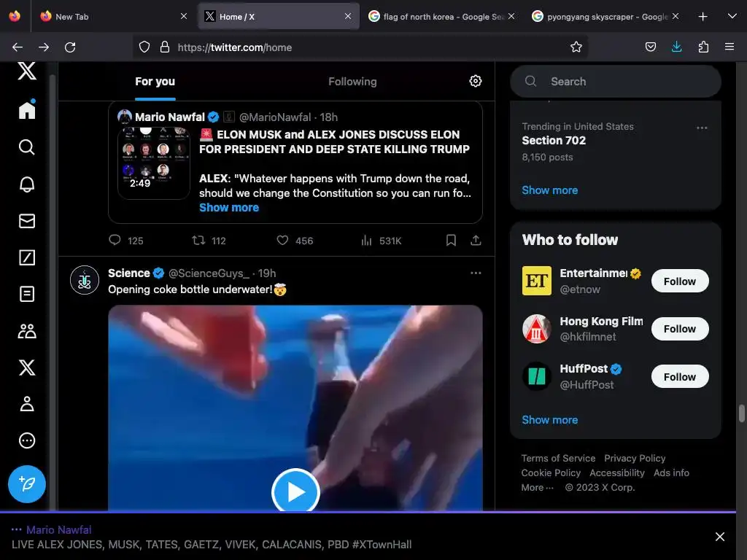Open Terms of Service link
Screen dimensions: 747x560
pos(558,458)
